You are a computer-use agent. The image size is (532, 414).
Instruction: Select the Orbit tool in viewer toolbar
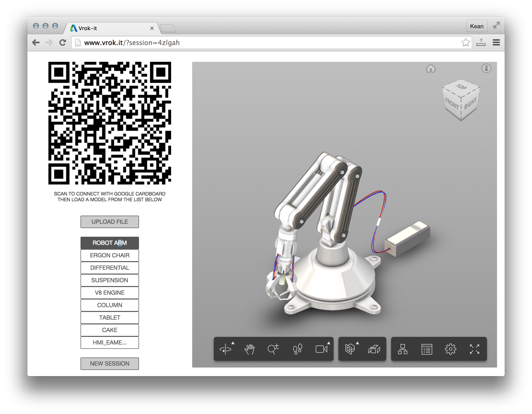pyautogui.click(x=225, y=349)
